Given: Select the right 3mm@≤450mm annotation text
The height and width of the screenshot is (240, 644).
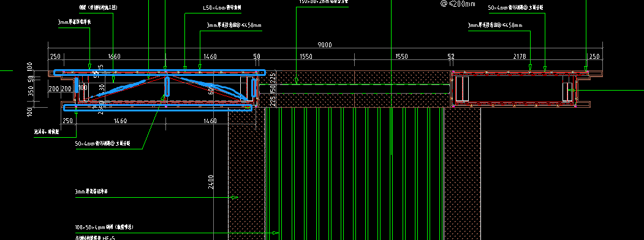Looking at the screenshot, I should coord(495,26).
